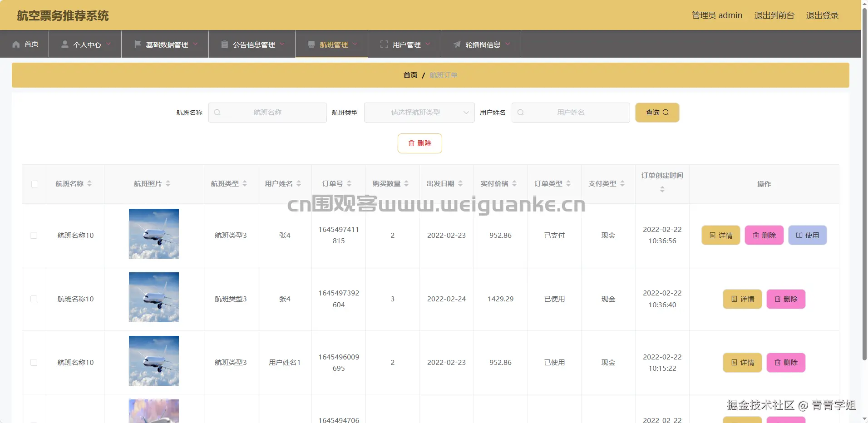Click price cell 1429.29
This screenshot has width=868, height=423.
pos(500,299)
